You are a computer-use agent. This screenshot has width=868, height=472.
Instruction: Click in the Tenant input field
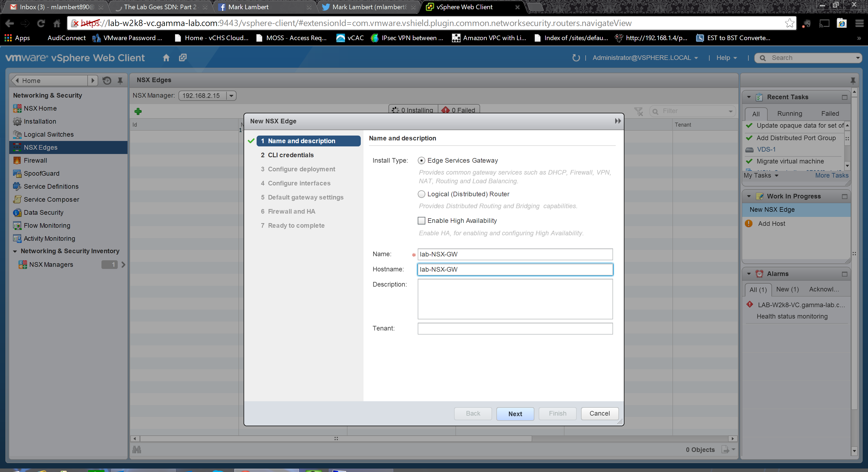[x=515, y=329]
